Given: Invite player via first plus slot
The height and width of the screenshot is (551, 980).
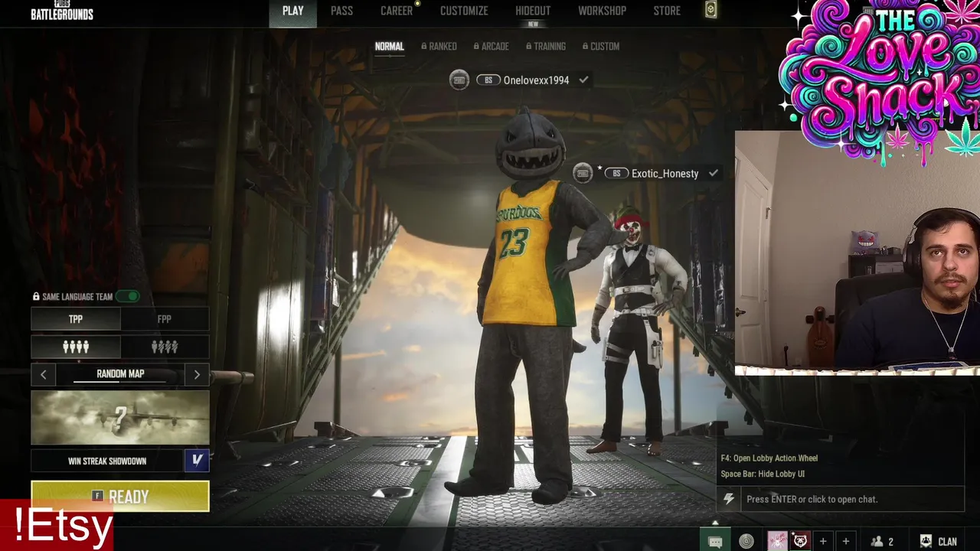Looking at the screenshot, I should tap(823, 541).
